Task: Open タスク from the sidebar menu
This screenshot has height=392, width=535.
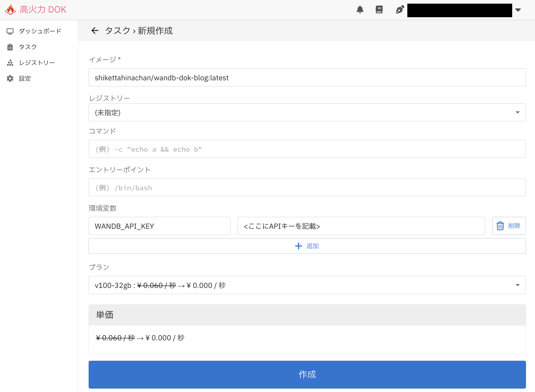Action: [x=28, y=47]
